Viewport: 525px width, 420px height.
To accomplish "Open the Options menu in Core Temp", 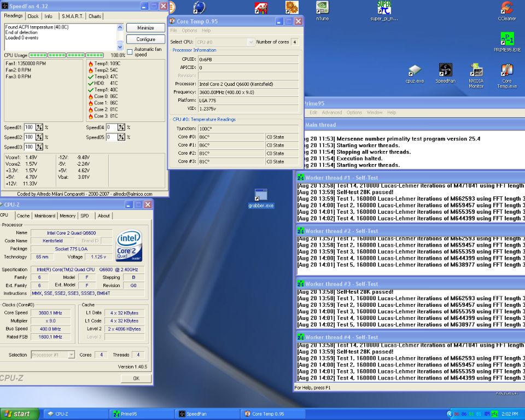I will (189, 31).
